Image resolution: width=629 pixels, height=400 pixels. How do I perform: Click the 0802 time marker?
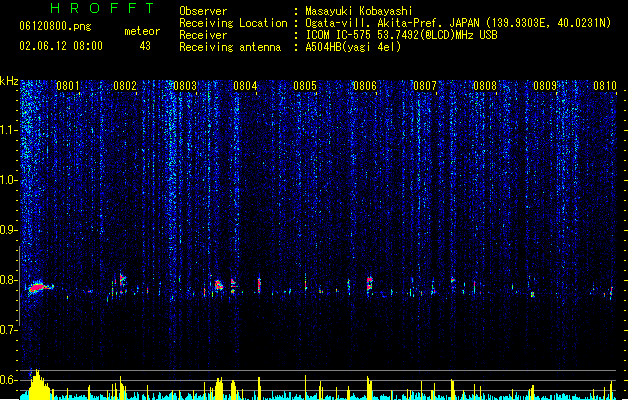click(x=125, y=86)
